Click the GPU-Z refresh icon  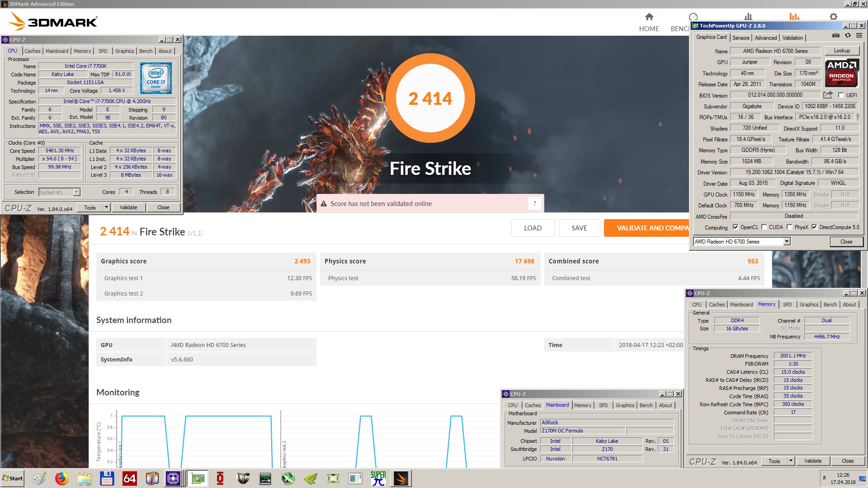pyautogui.click(x=848, y=36)
